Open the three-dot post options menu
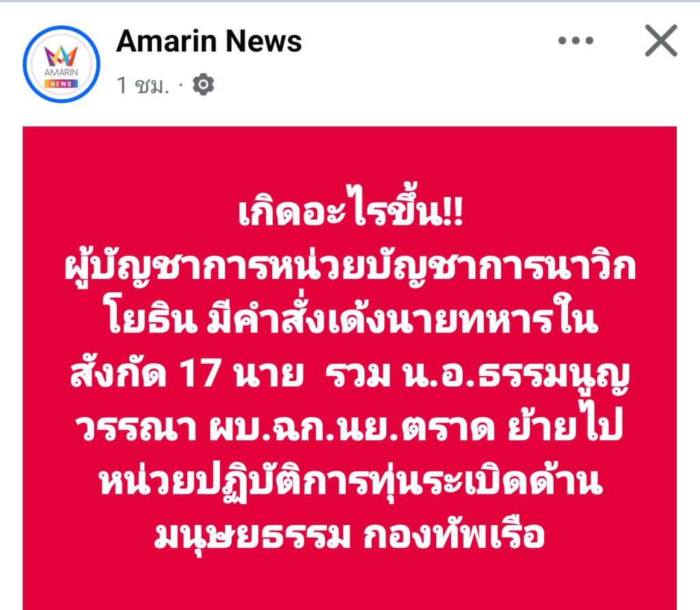This screenshot has width=700, height=610. (x=576, y=40)
